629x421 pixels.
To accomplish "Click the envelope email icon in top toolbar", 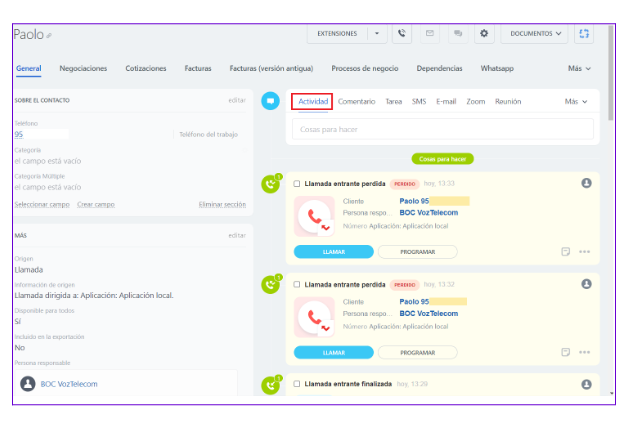I will (x=430, y=33).
